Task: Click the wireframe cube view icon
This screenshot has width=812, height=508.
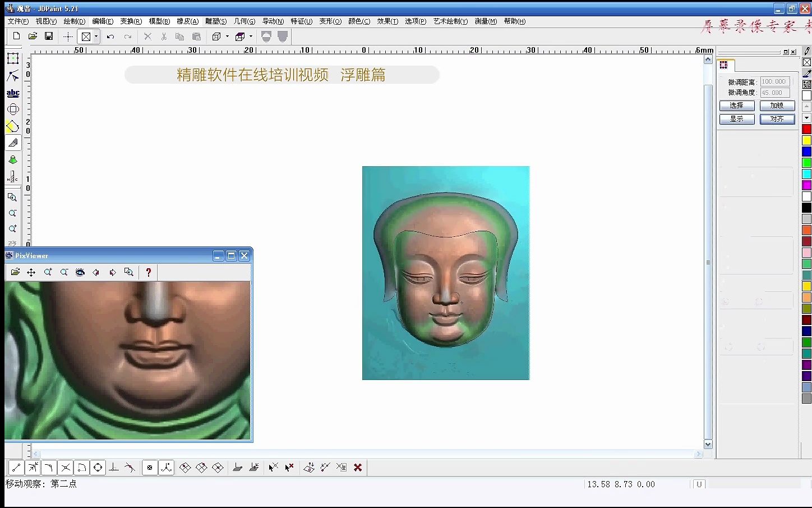Action: pyautogui.click(x=216, y=36)
